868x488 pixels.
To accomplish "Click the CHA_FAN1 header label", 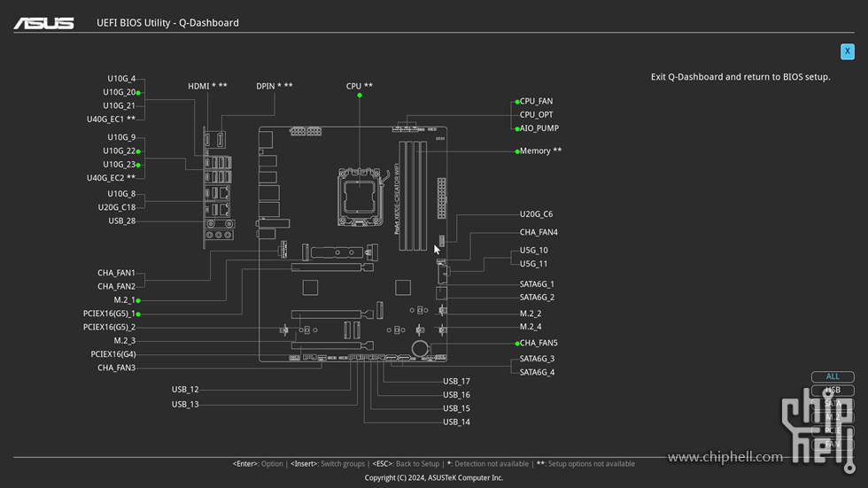I will [x=116, y=273].
